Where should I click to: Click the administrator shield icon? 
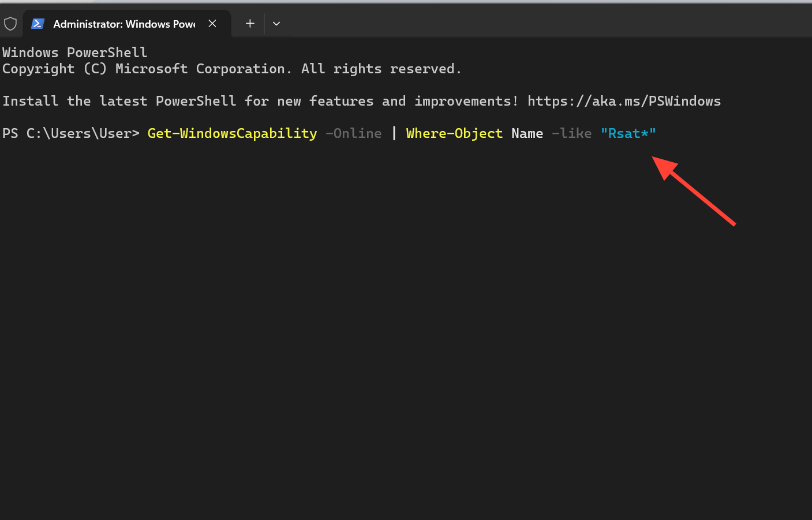coord(10,24)
